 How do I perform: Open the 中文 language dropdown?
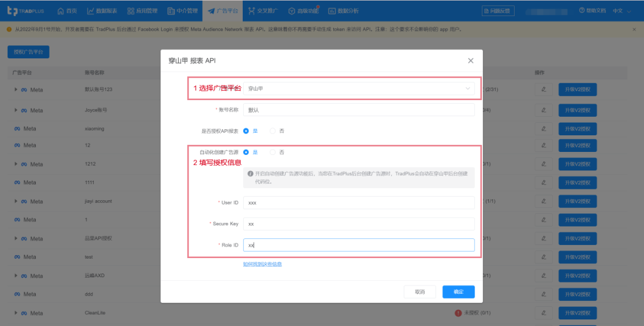(621, 11)
